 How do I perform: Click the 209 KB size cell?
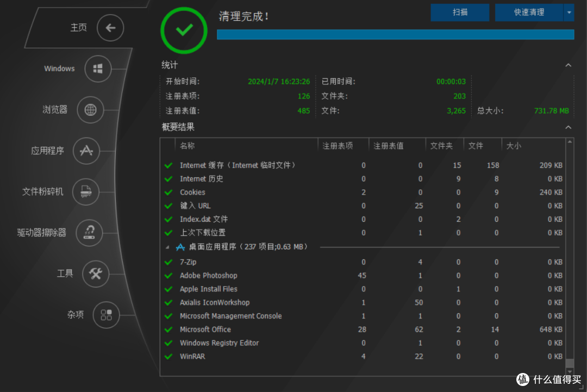point(551,165)
